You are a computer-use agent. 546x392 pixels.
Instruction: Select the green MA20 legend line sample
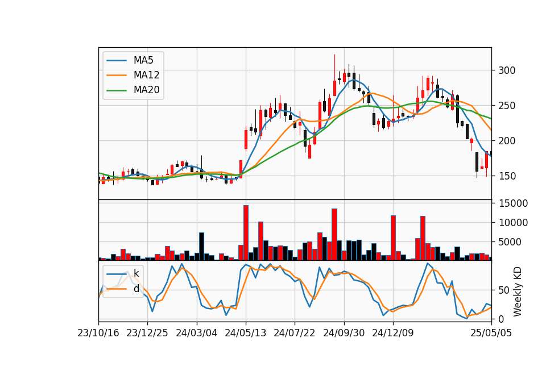point(117,90)
